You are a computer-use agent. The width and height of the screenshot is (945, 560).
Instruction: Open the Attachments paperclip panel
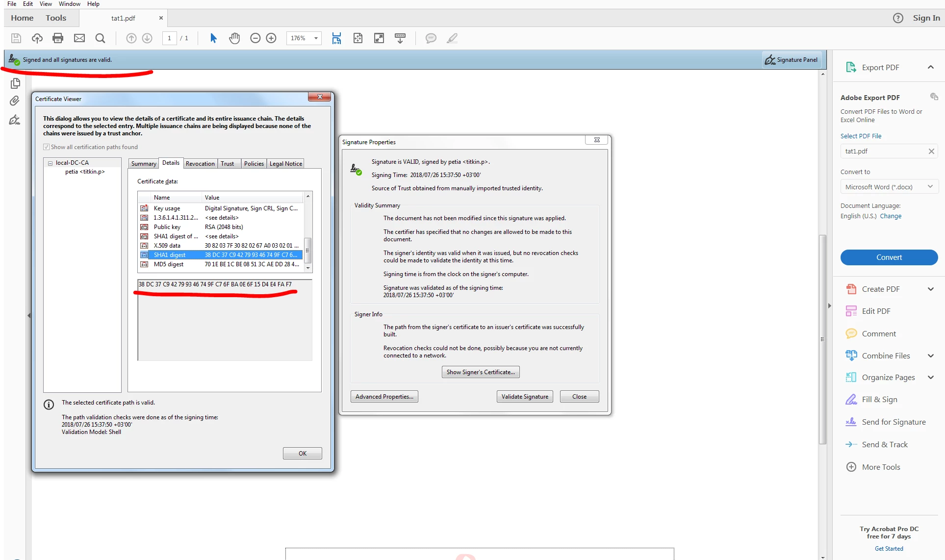15,101
